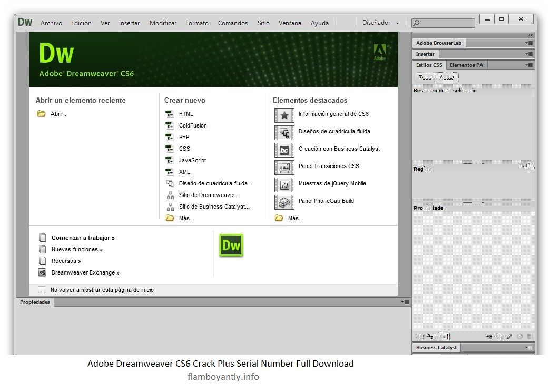This screenshot has width=551, height=392.
Task: Open the Insertar panel options menu
Action: click(x=529, y=54)
